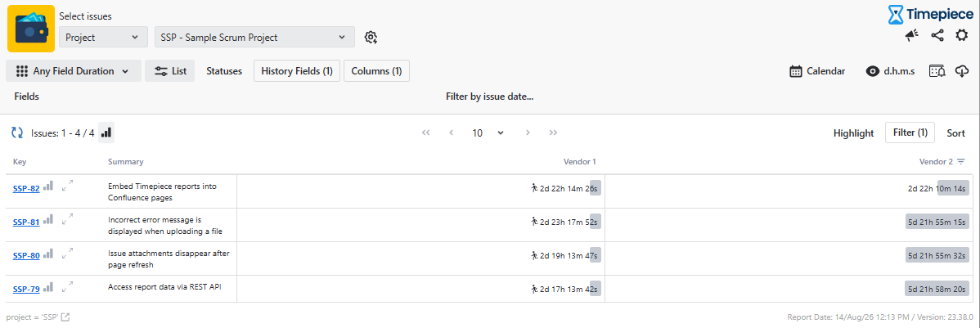
Task: Go to the next page
Action: pyautogui.click(x=528, y=133)
